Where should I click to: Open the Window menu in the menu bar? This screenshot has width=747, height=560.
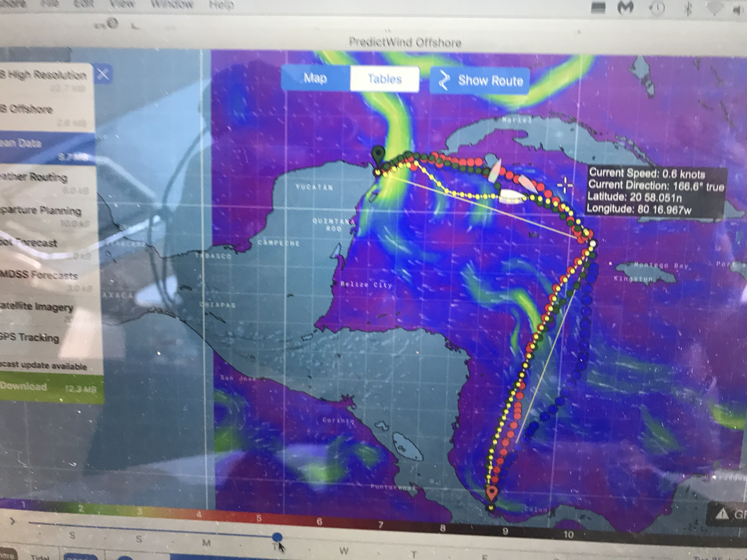point(172,4)
